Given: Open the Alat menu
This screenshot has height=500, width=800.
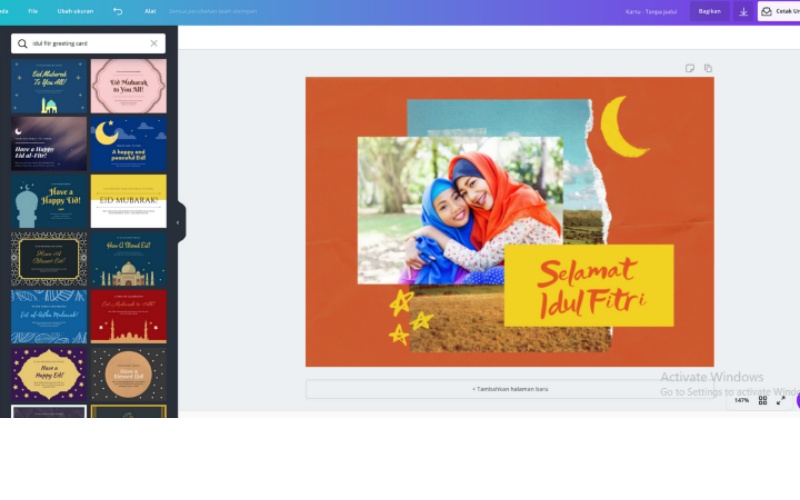Looking at the screenshot, I should [x=150, y=11].
